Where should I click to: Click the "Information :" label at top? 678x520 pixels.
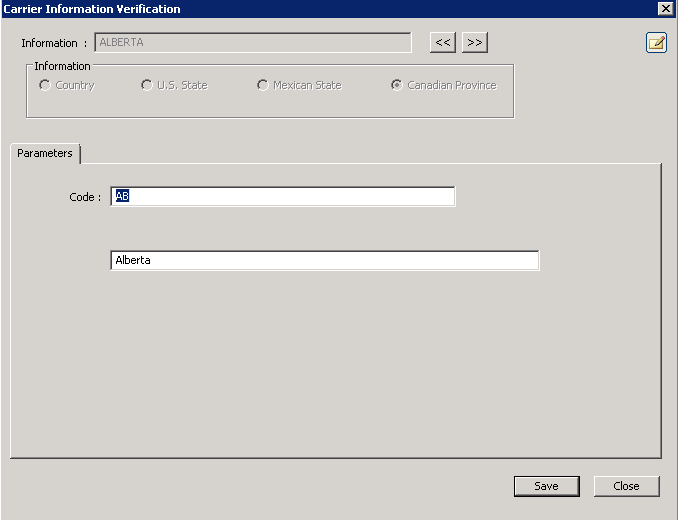pyautogui.click(x=54, y=44)
